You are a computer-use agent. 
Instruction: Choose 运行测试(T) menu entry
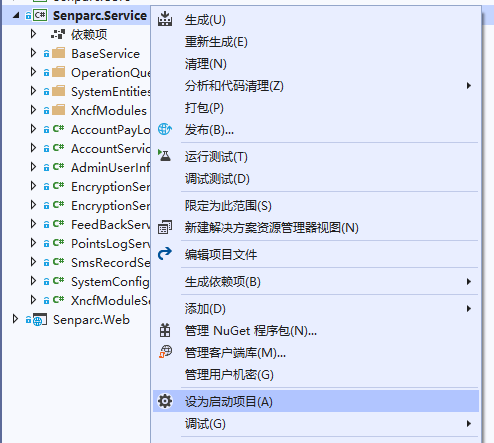tap(316, 157)
